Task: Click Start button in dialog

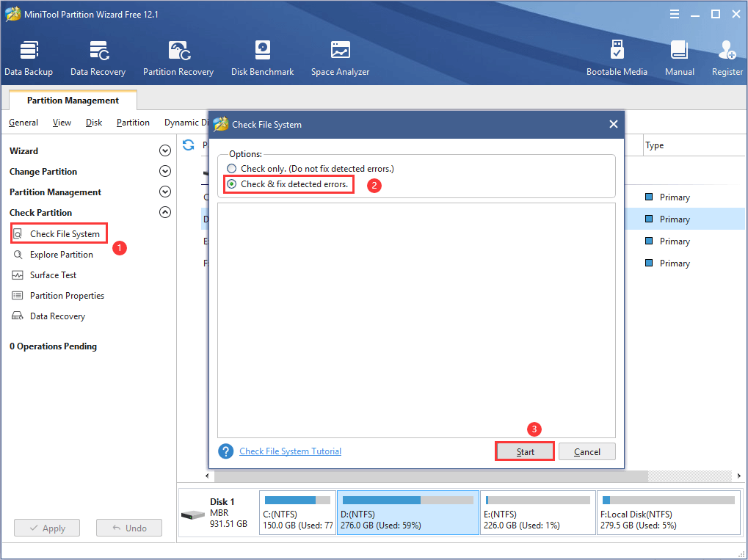Action: (x=526, y=451)
